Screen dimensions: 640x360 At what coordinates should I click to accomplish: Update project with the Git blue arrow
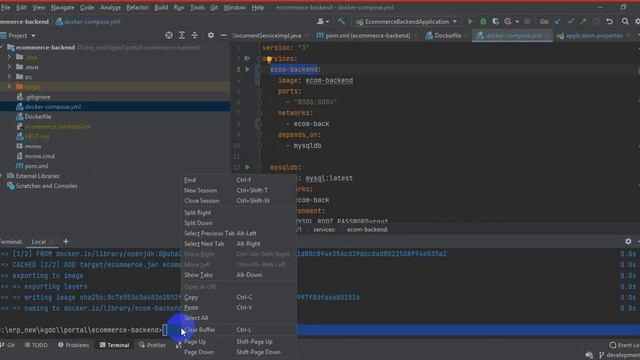pos(558,22)
